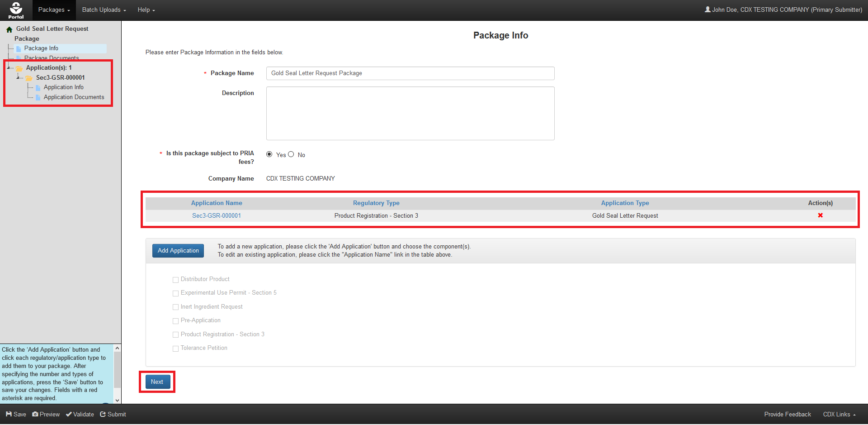Open Application Documents in sidebar tree
The height and width of the screenshot is (425, 868).
74,97
